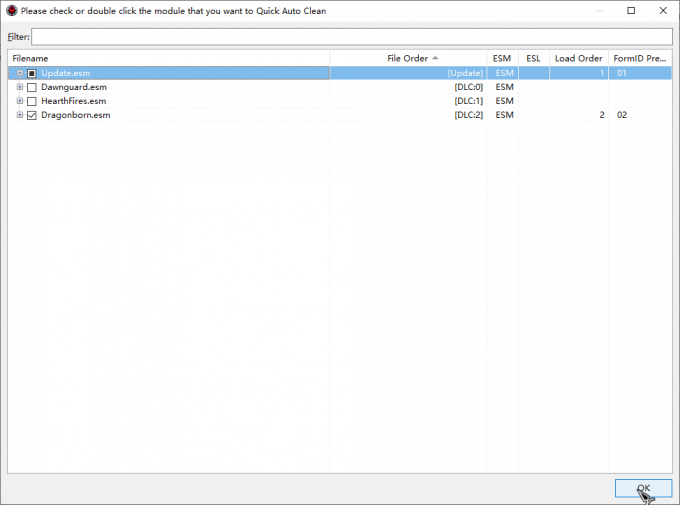
Task: Sort by the Filename column header
Action: pos(169,58)
